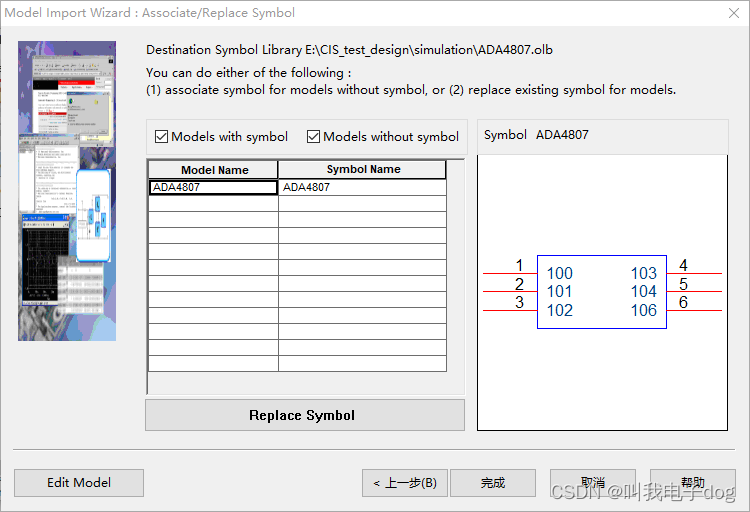Open help with 帮助 button
Screen dimensions: 750x512
click(693, 483)
